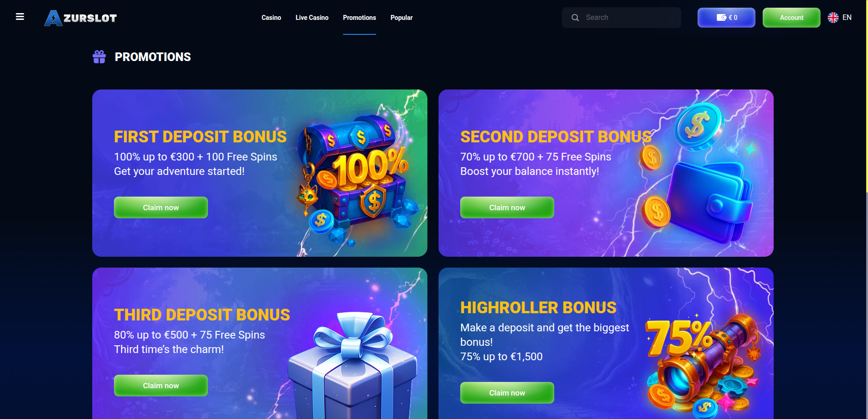868x419 pixels.
Task: Click the gift box illustration
Action: point(353,366)
